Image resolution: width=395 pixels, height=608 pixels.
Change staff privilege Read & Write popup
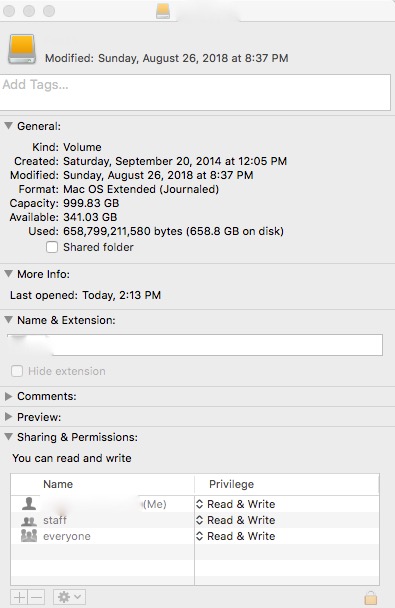(236, 520)
